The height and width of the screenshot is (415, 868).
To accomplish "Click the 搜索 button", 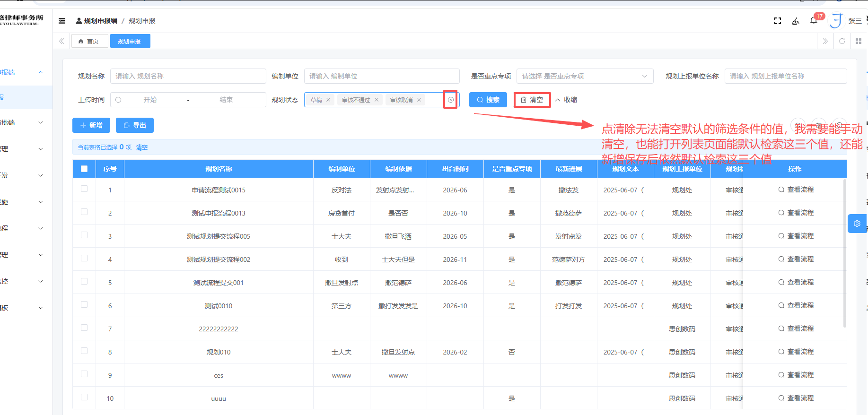I will tap(488, 100).
